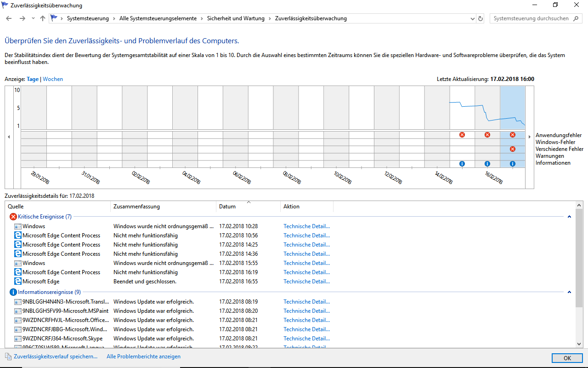The width and height of the screenshot is (588, 368).
Task: Sort by Datum column header
Action: pos(248,207)
